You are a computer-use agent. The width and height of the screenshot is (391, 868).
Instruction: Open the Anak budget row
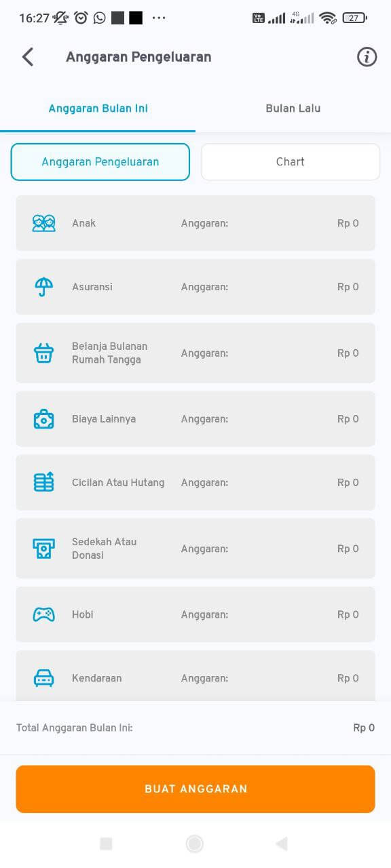click(x=195, y=222)
